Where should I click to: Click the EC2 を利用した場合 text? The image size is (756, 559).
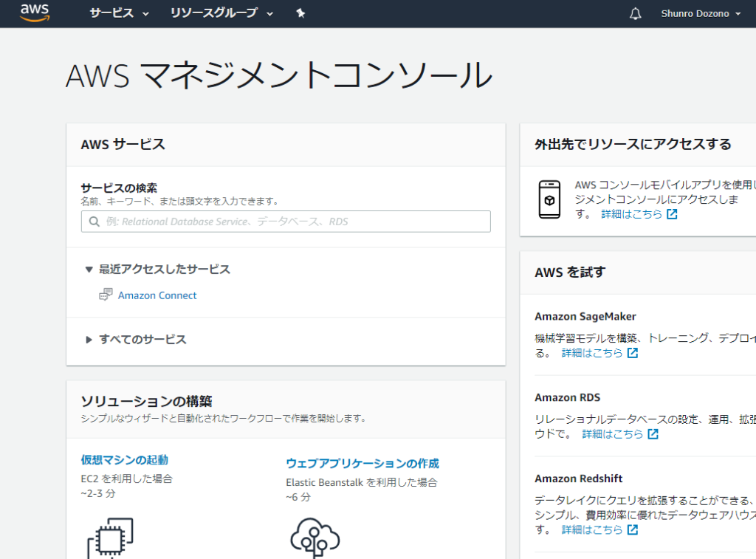(127, 479)
